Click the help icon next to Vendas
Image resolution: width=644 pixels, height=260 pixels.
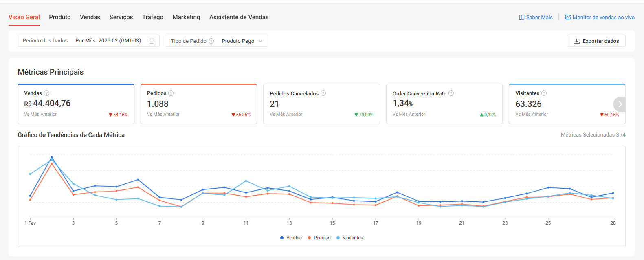pyautogui.click(x=47, y=93)
